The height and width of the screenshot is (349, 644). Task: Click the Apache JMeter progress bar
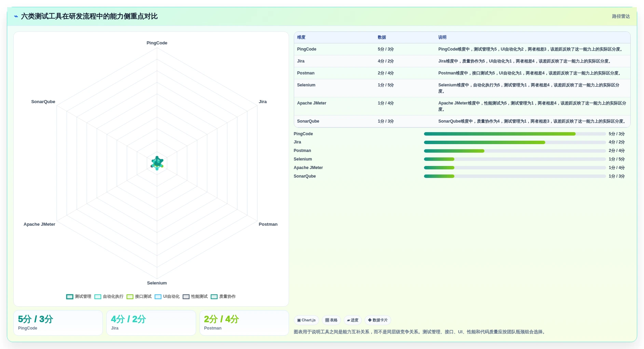pyautogui.click(x=515, y=168)
